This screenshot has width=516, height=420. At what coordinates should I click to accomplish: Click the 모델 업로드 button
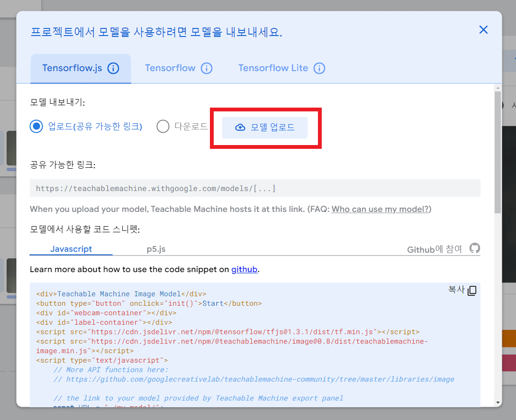(x=265, y=128)
